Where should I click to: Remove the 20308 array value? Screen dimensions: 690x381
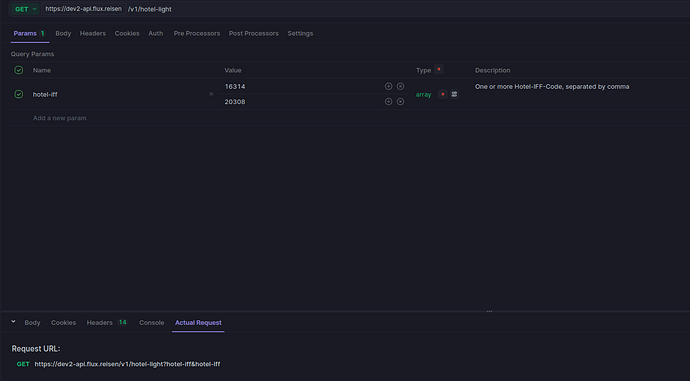click(400, 102)
